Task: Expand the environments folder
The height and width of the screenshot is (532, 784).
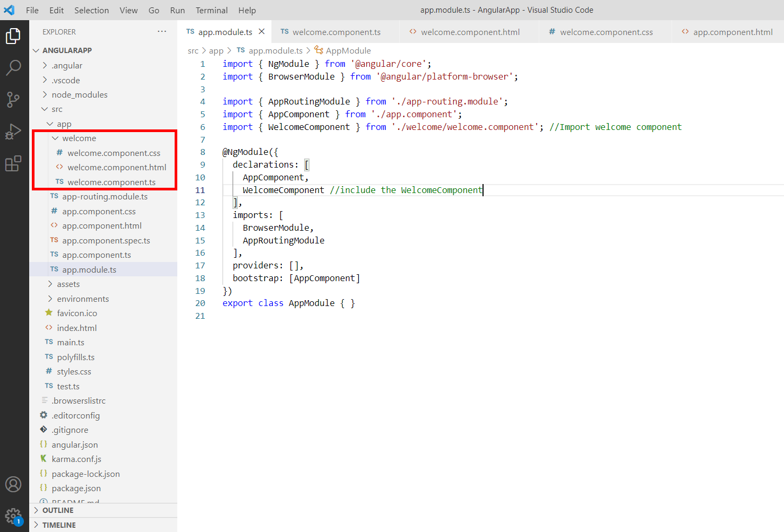Action: tap(50, 299)
